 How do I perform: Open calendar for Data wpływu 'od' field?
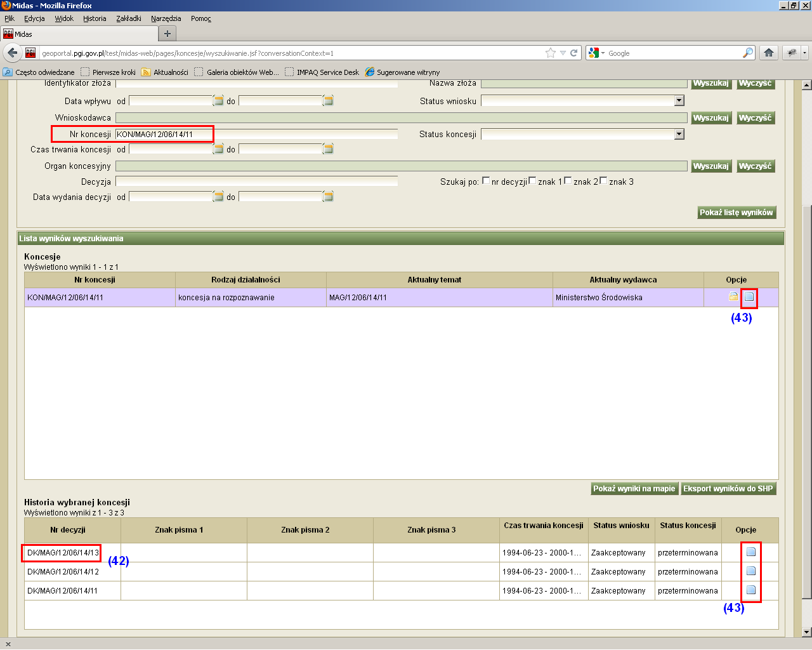(218, 100)
